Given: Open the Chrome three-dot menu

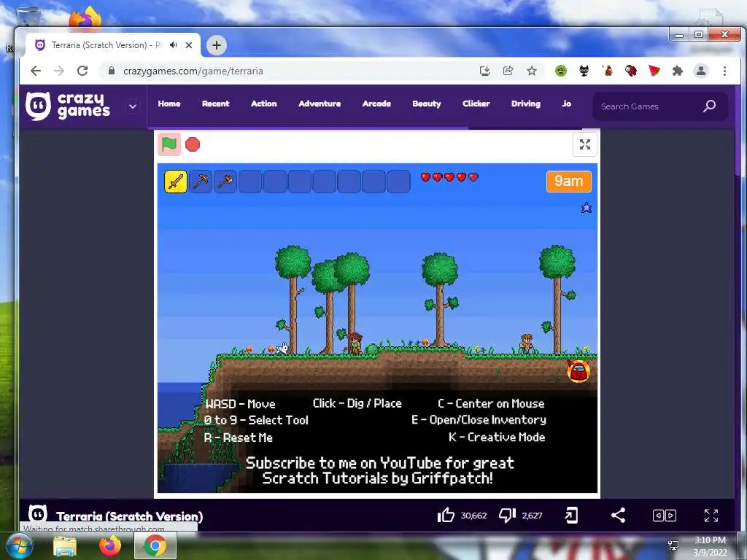Looking at the screenshot, I should point(724,71).
